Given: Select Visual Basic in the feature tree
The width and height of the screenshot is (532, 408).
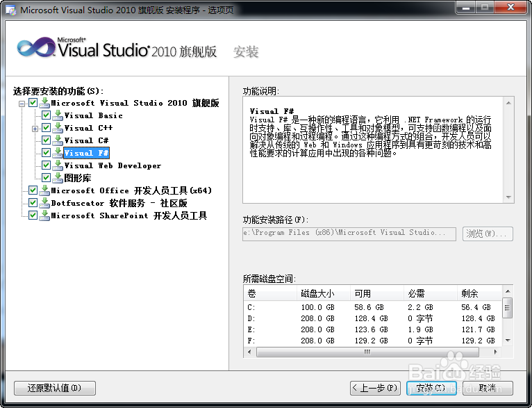Looking at the screenshot, I should click(93, 116).
